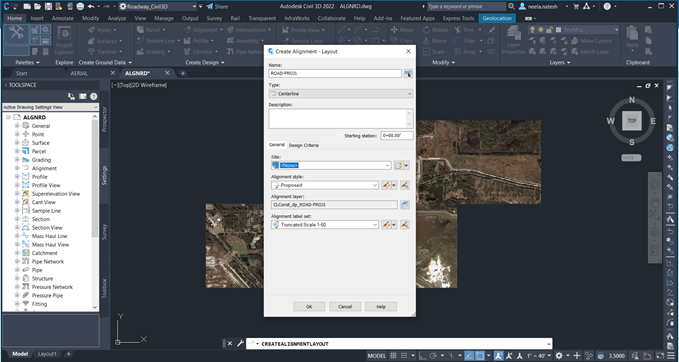679x362 pixels.
Task: Click the Project Explorer icon
Action: (65, 39)
